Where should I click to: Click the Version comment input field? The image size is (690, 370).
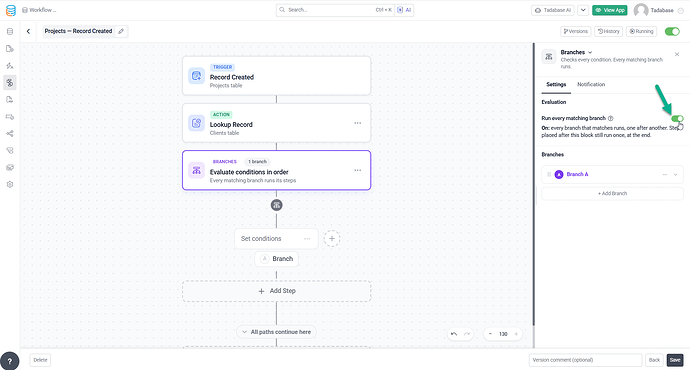585,360
